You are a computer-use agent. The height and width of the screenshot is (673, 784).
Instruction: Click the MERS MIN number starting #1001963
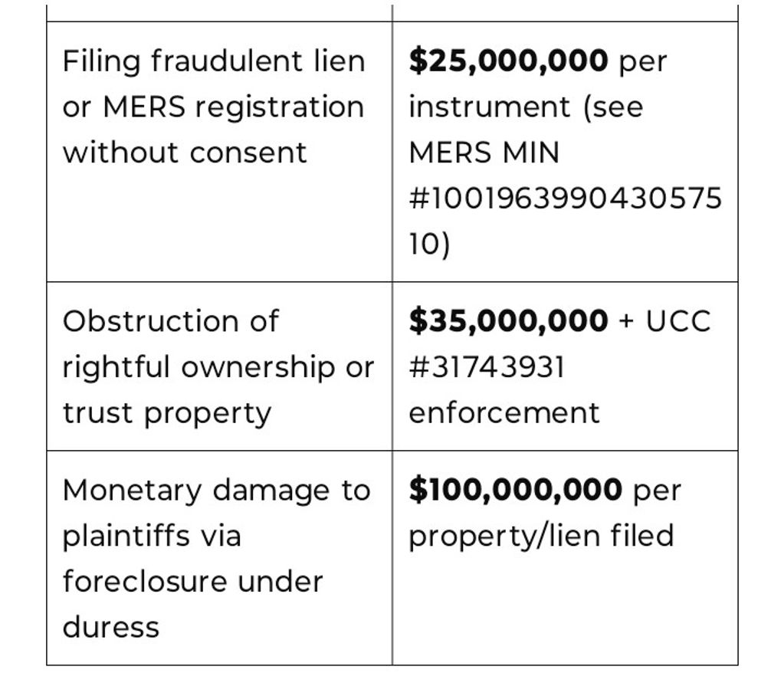coord(566,199)
